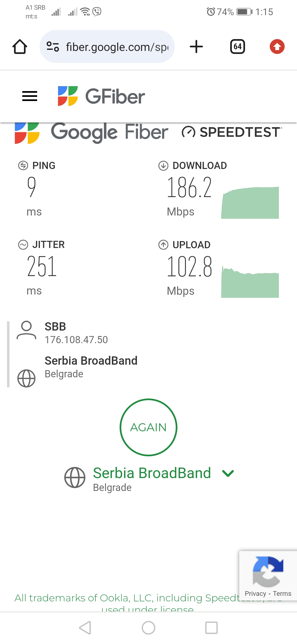
Task: Open site settings icon in address bar
Action: 53,47
